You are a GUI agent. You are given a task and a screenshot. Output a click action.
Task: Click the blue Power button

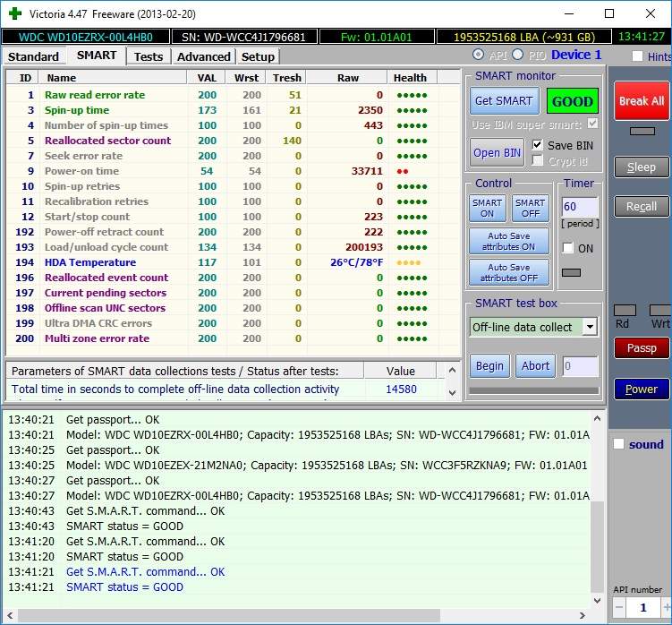coord(642,390)
